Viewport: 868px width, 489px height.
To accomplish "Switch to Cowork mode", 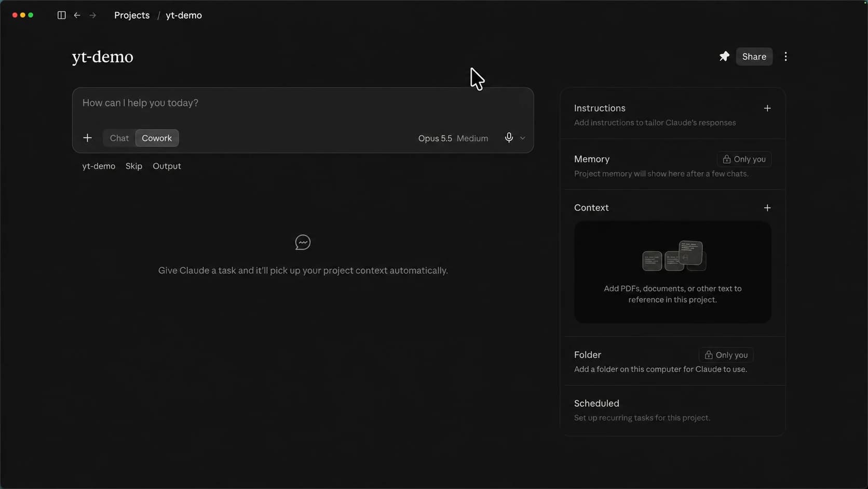I will click(x=157, y=138).
